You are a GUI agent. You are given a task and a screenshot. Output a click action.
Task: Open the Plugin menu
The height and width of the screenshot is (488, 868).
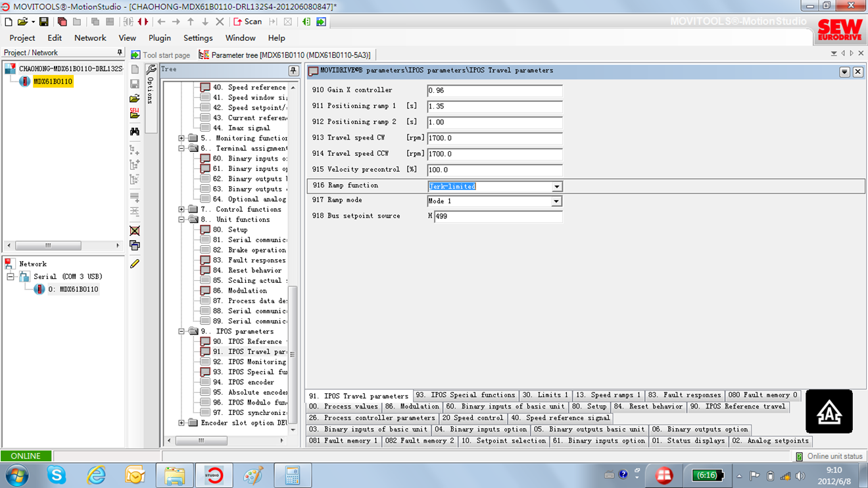159,38
